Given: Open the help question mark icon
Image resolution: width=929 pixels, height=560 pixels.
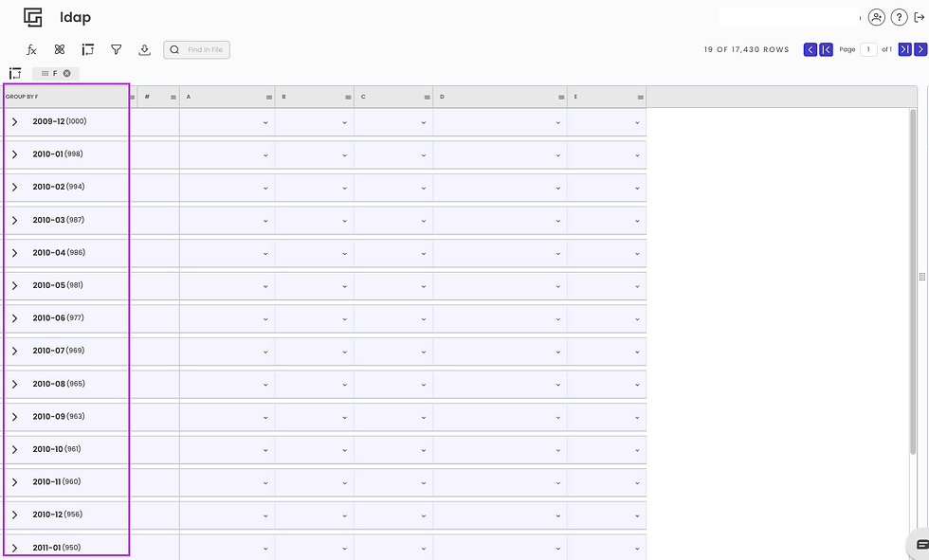Looking at the screenshot, I should click(x=899, y=17).
